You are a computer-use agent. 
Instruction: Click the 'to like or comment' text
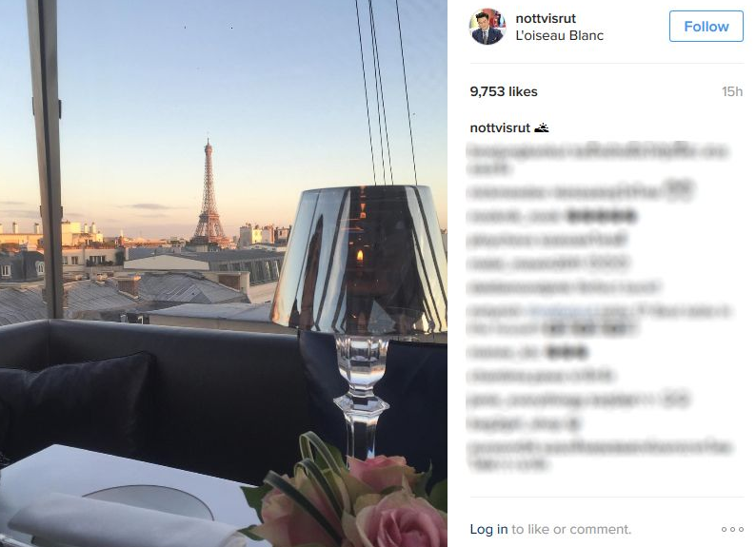(571, 529)
